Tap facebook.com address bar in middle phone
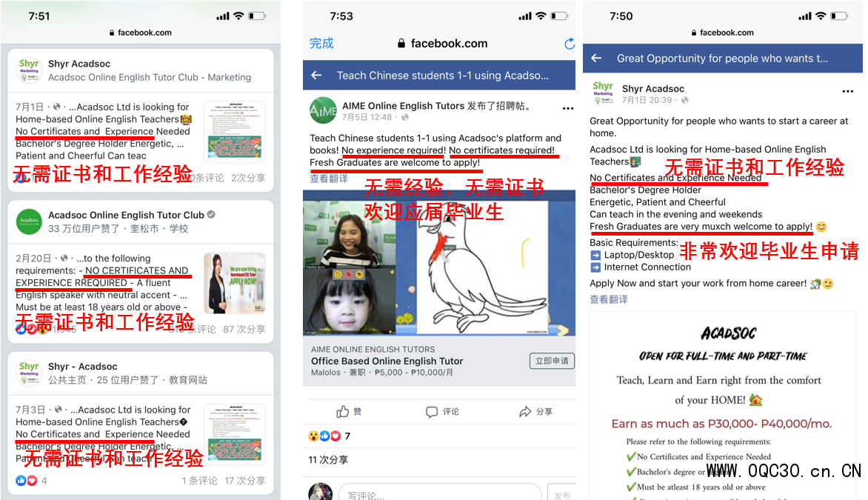 point(443,43)
